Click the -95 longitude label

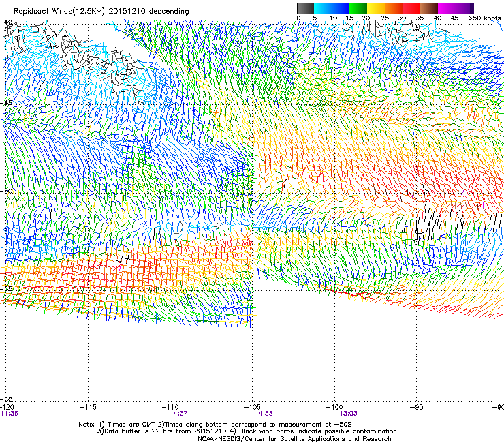pyautogui.click(x=416, y=407)
